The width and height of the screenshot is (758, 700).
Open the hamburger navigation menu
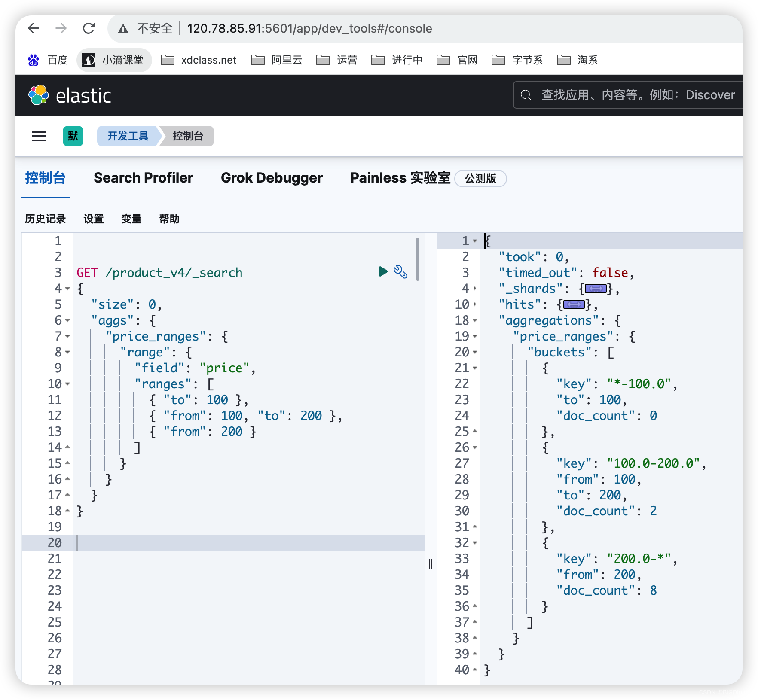pyautogui.click(x=39, y=136)
